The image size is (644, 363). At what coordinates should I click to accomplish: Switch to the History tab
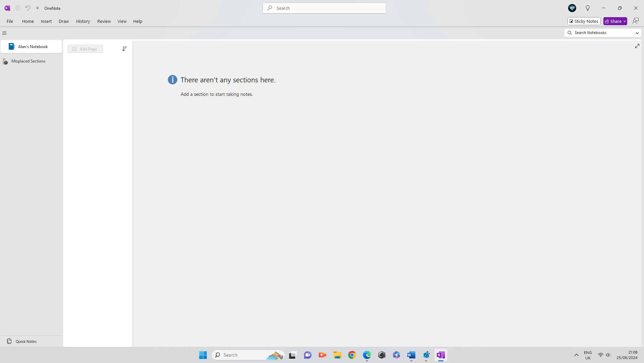tap(83, 21)
